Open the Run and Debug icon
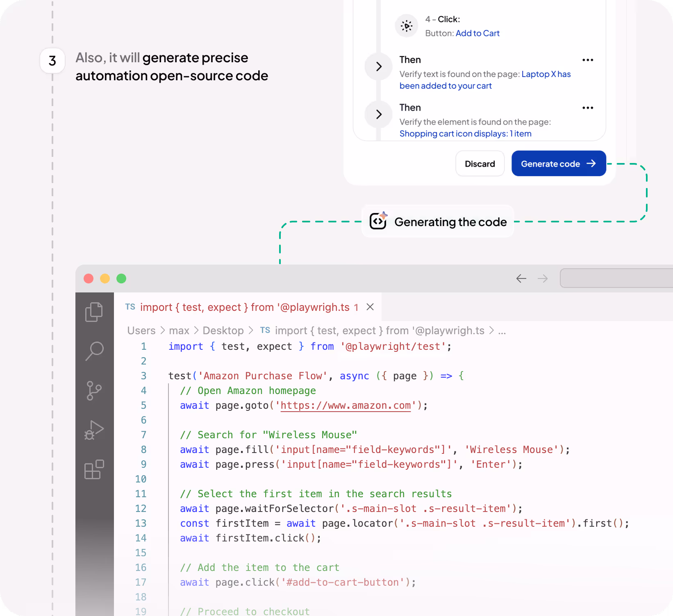This screenshot has height=616, width=673. tap(94, 430)
